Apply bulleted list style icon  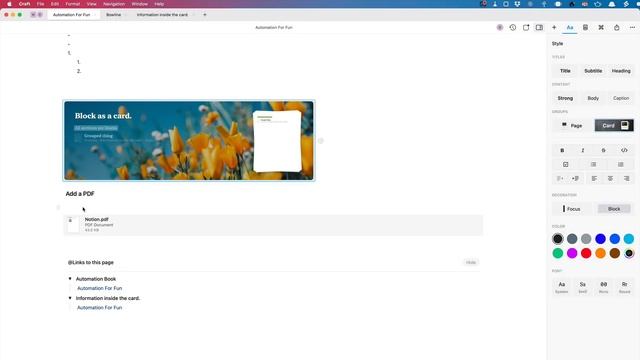pyautogui.click(x=593, y=164)
